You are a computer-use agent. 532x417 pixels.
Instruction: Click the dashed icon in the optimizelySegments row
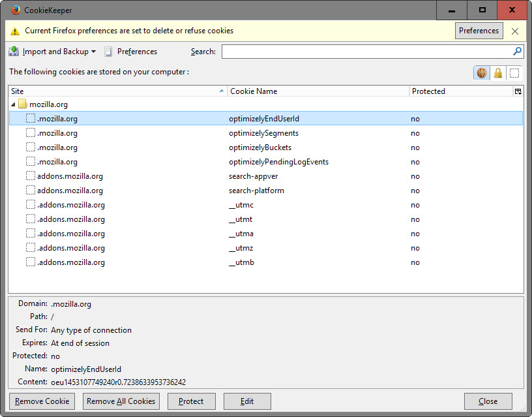[x=31, y=132]
